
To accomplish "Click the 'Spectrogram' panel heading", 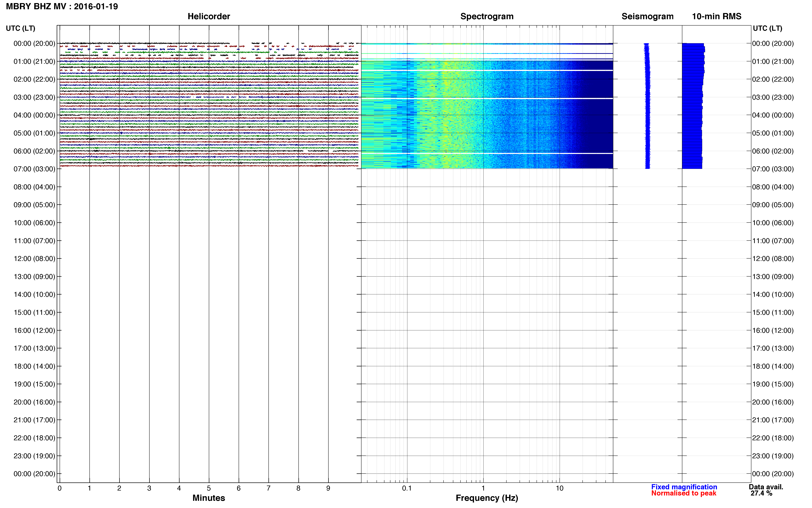I will click(x=487, y=16).
